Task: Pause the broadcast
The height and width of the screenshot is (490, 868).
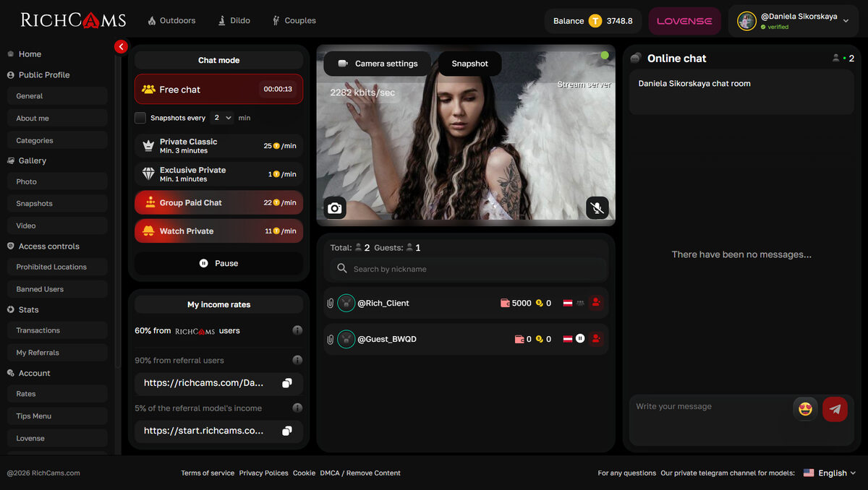Action: (218, 263)
